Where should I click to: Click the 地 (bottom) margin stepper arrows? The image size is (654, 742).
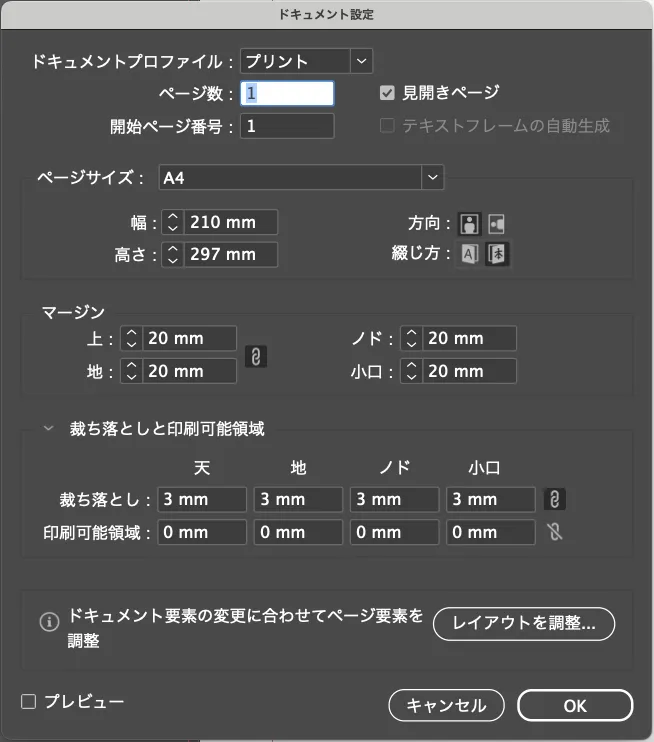(132, 371)
